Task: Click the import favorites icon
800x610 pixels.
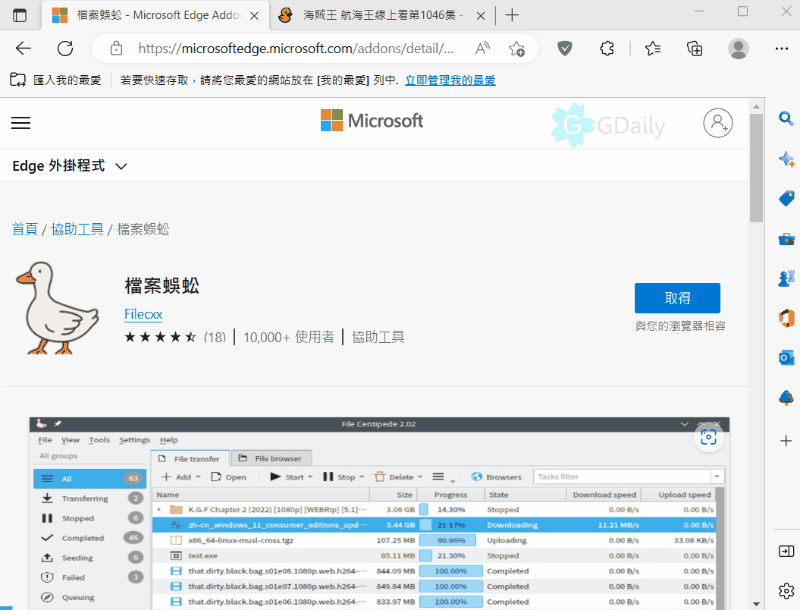Action: 18,80
